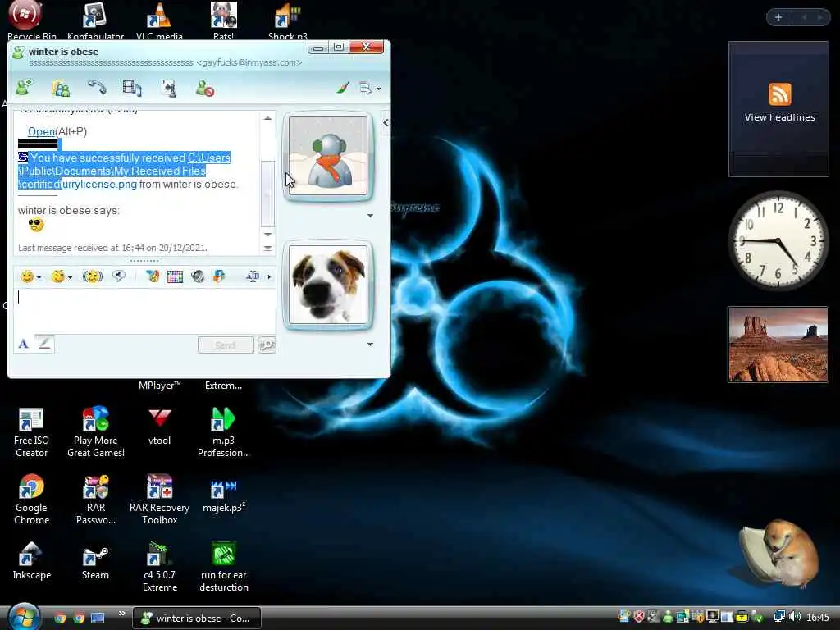Click the Messenger green buddy tray icon
This screenshot has width=840, height=630.
point(668,617)
